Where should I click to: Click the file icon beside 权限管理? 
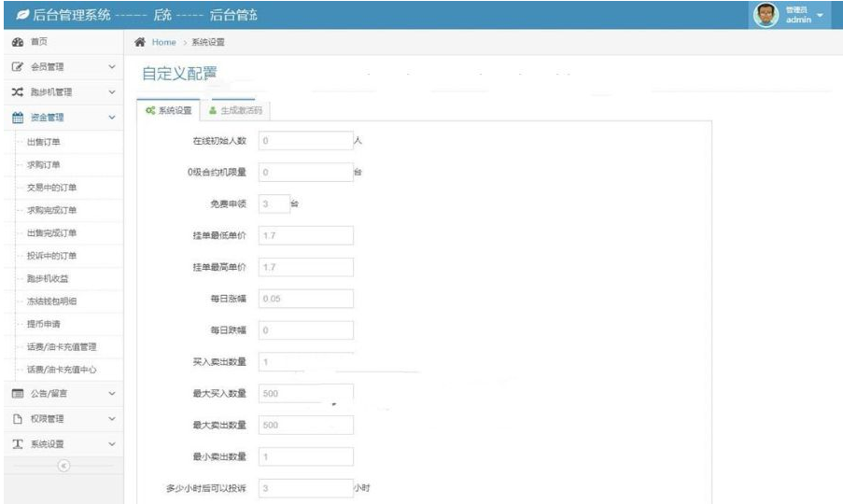tap(17, 419)
